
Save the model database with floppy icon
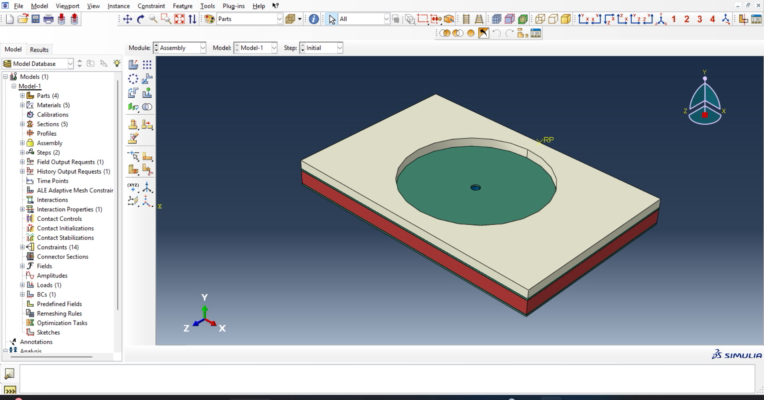pos(36,19)
